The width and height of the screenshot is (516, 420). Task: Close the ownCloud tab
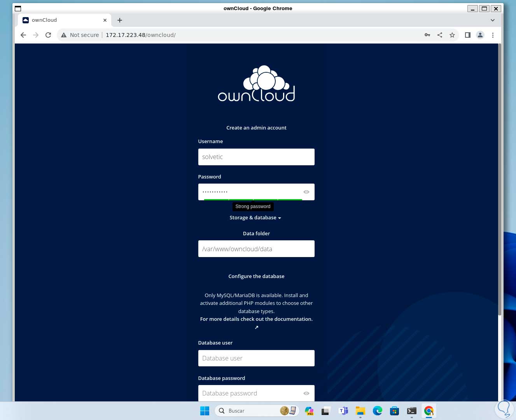105,20
